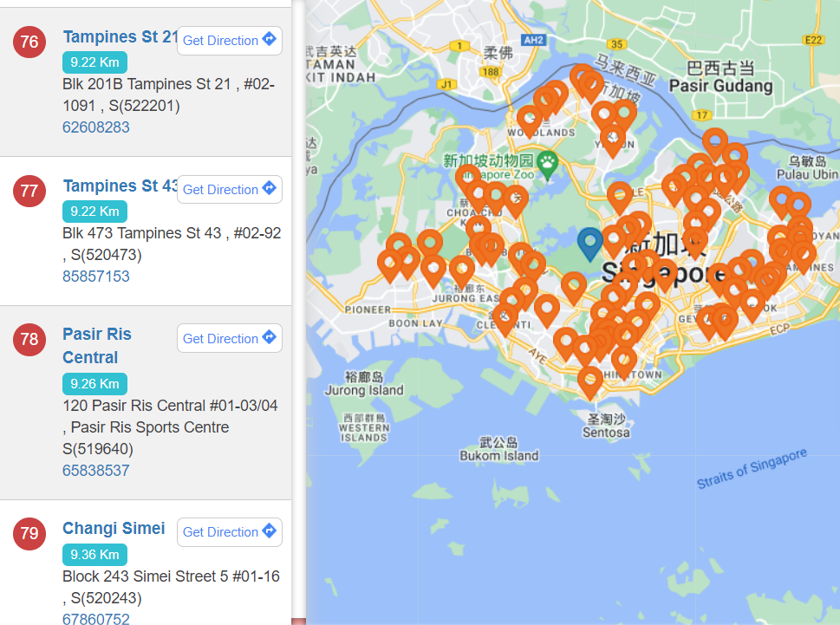Select the red number 78 marker
Image resolution: width=840 pixels, height=625 pixels.
29,340
